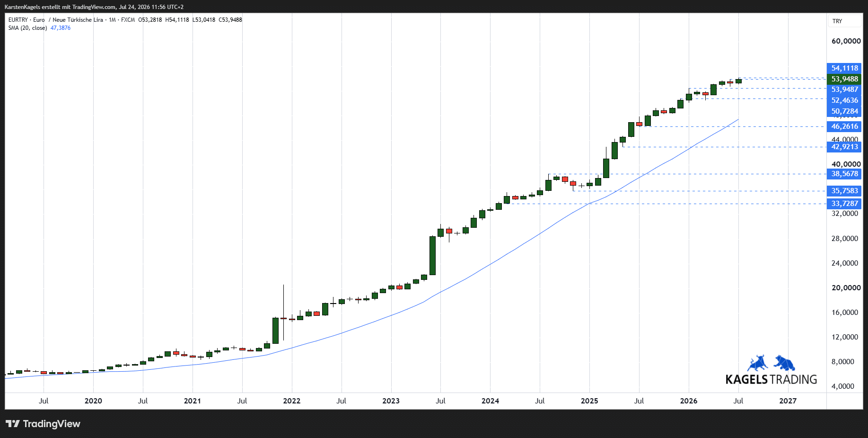This screenshot has height=438, width=868.
Task: Click the SMA value 47,3876
Action: [x=61, y=28]
